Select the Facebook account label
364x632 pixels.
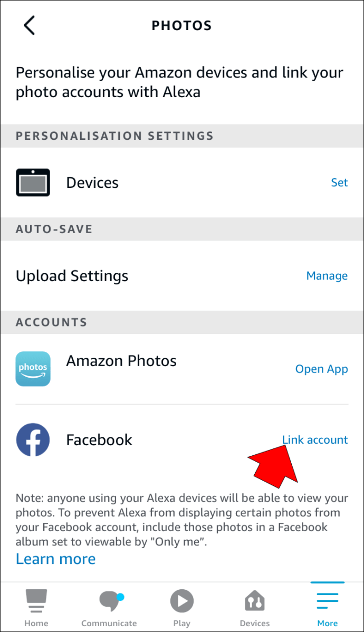click(99, 440)
